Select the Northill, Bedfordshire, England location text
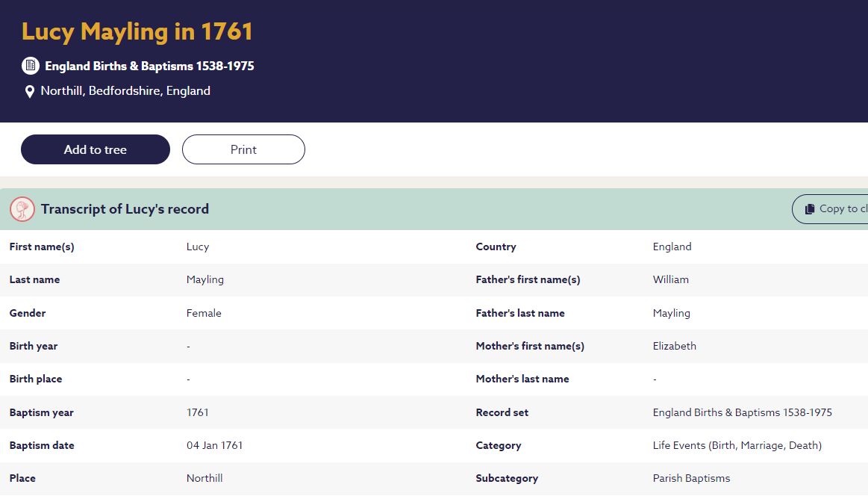The height and width of the screenshot is (496, 868). pos(125,91)
